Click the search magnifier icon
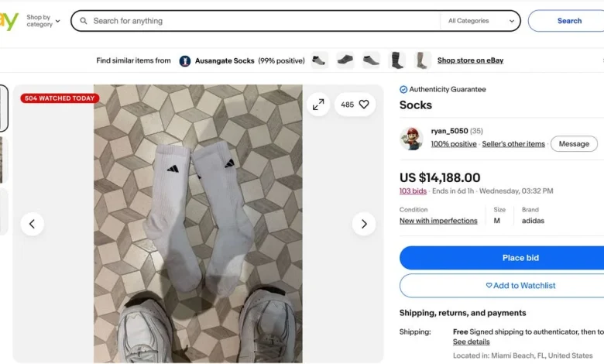604x364 pixels. pyautogui.click(x=83, y=21)
